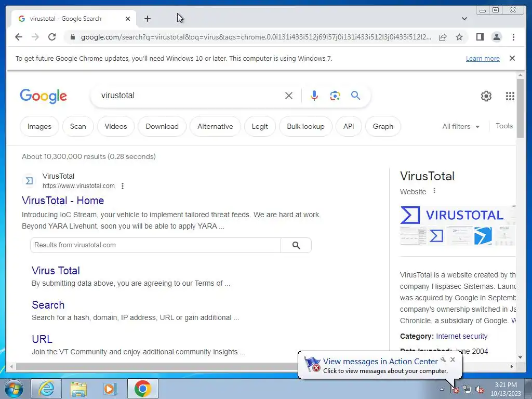This screenshot has width=532, height=399.
Task: Click Results from virustotal.com search field
Action: click(155, 245)
